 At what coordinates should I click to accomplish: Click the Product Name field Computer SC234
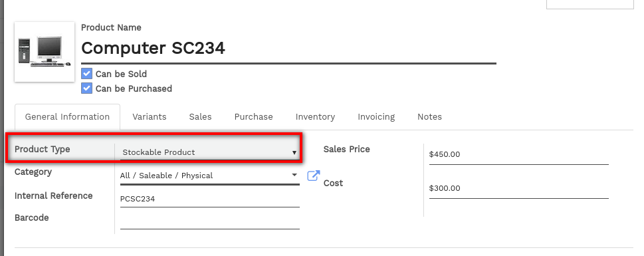coord(288,49)
